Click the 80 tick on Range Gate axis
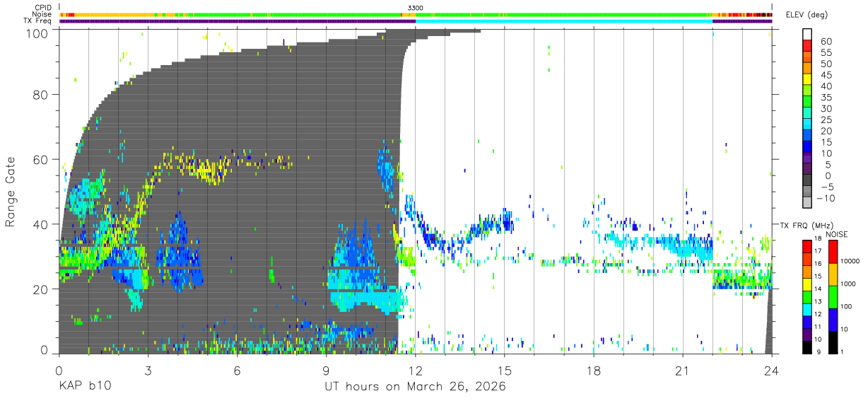 pos(42,95)
